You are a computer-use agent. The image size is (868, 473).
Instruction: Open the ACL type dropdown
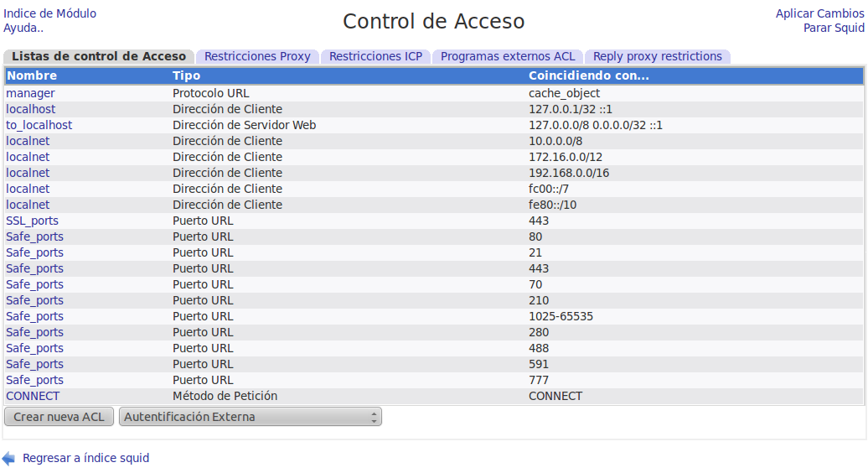(250, 417)
